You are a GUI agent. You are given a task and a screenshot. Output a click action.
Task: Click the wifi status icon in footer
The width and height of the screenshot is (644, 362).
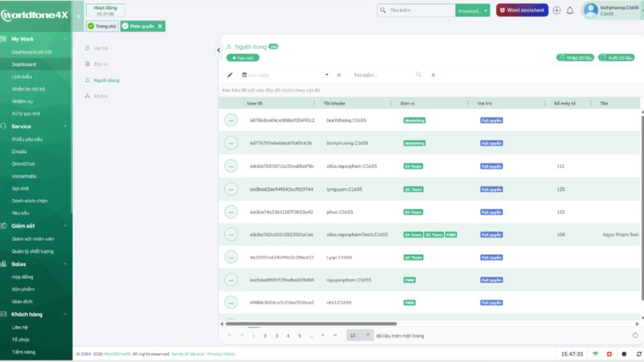coord(596,354)
